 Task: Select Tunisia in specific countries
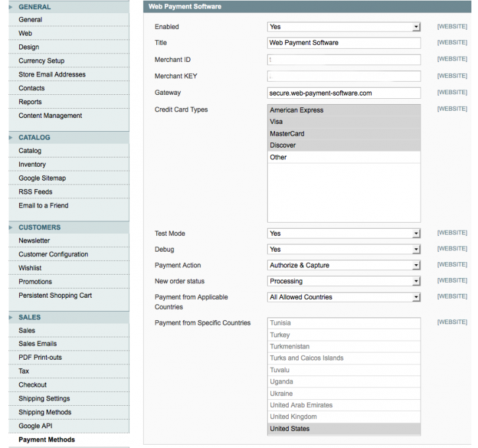pyautogui.click(x=344, y=323)
